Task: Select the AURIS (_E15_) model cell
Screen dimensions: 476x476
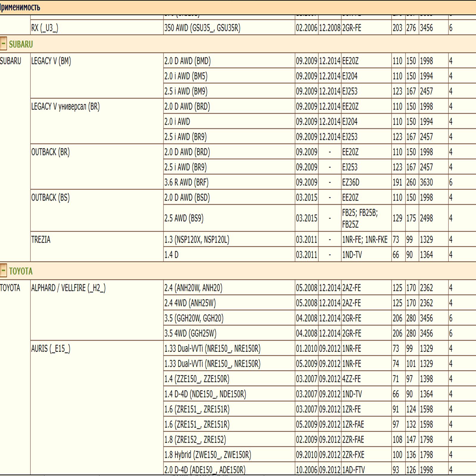Action: [51, 349]
